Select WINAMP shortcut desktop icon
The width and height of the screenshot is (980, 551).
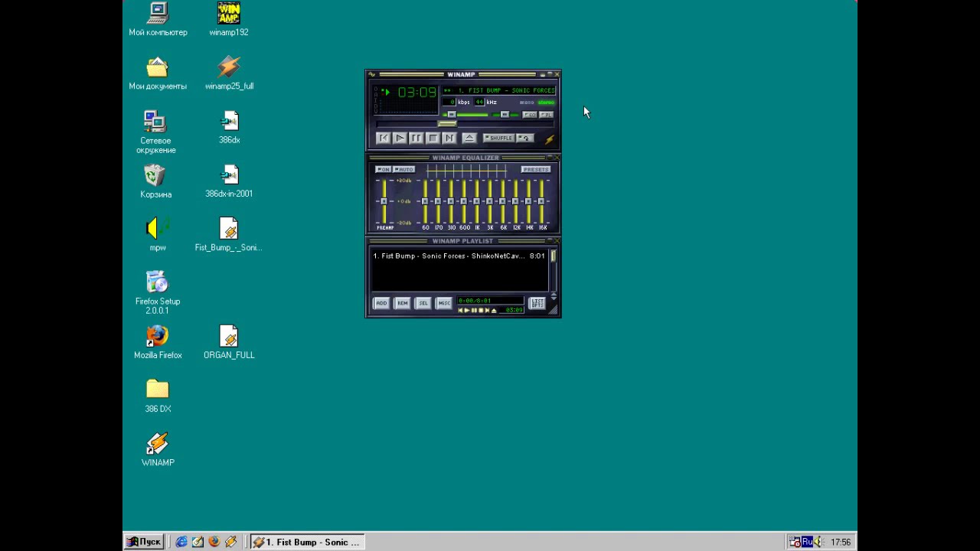[x=158, y=450]
